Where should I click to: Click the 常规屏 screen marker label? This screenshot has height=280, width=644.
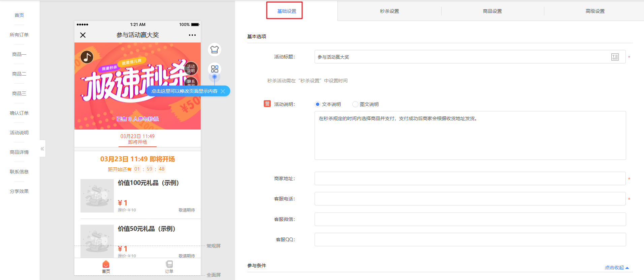pos(214,246)
